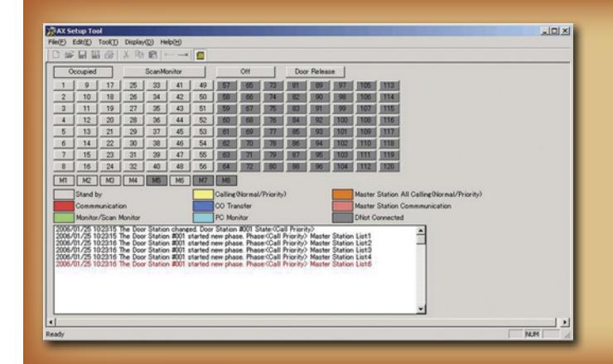Select unconnected station 113
Screen dimensions: 613x364
(x=389, y=85)
